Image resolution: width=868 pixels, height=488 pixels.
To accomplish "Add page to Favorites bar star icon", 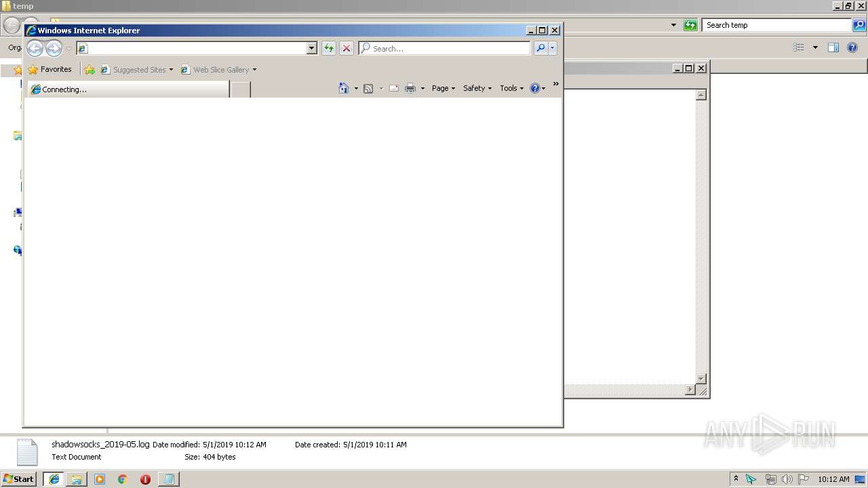I will (x=90, y=69).
